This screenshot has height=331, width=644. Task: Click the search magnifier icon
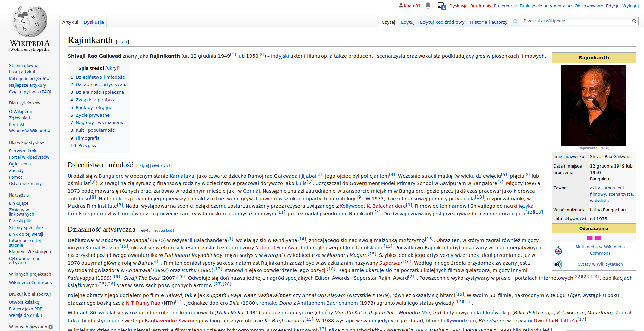[634, 21]
